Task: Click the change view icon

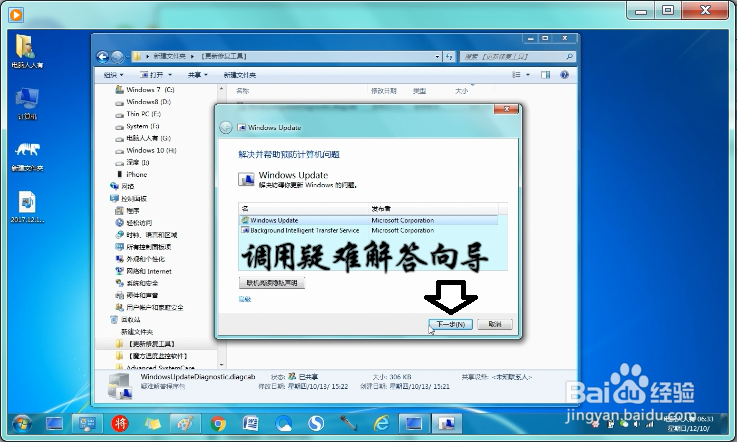Action: (x=516, y=75)
